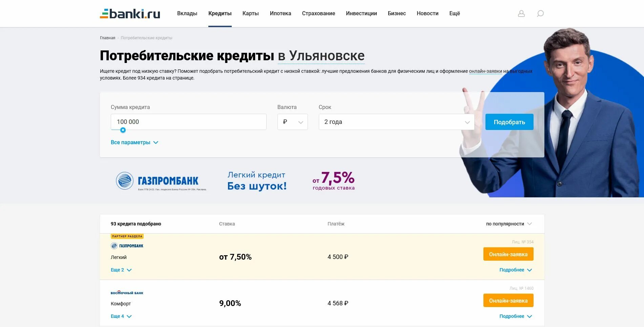Click 'Потребительские кредиты' breadcrumb text
This screenshot has height=327, width=644.
coord(146,38)
